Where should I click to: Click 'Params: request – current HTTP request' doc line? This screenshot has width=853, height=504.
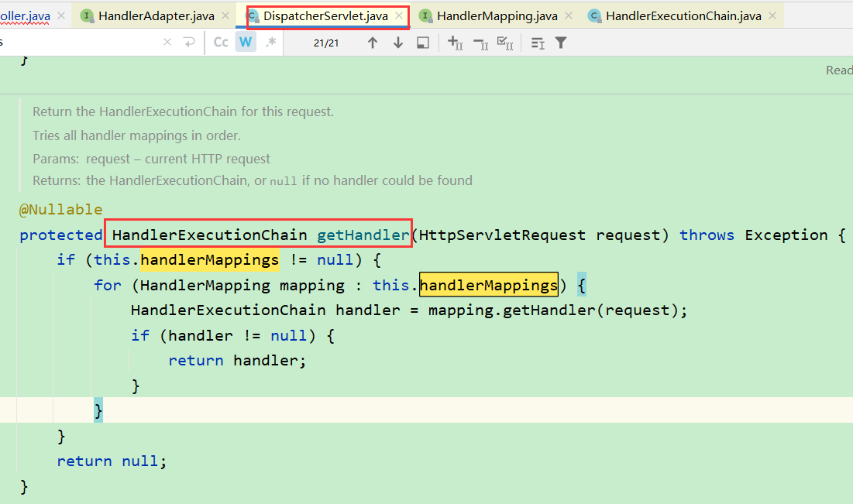click(151, 159)
